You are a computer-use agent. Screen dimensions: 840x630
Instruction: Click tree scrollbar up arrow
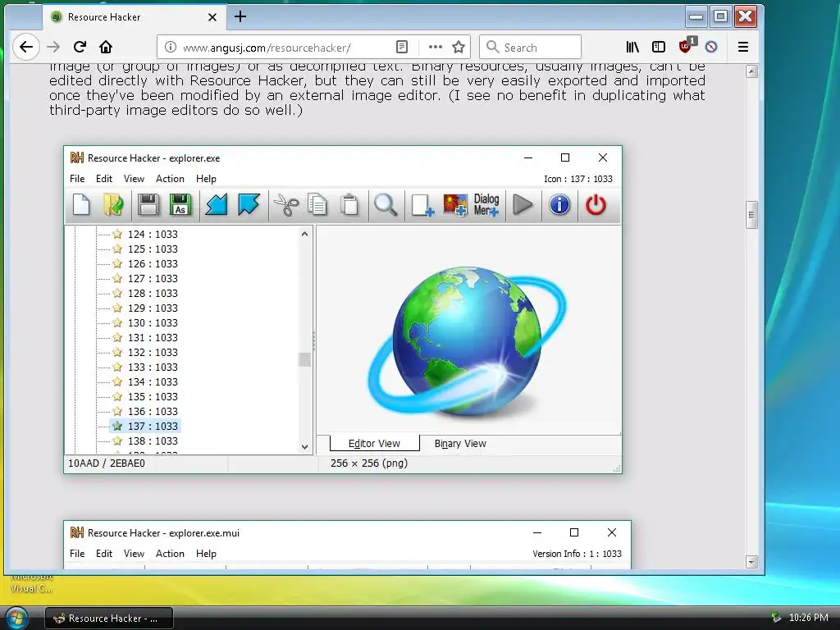[x=305, y=234]
